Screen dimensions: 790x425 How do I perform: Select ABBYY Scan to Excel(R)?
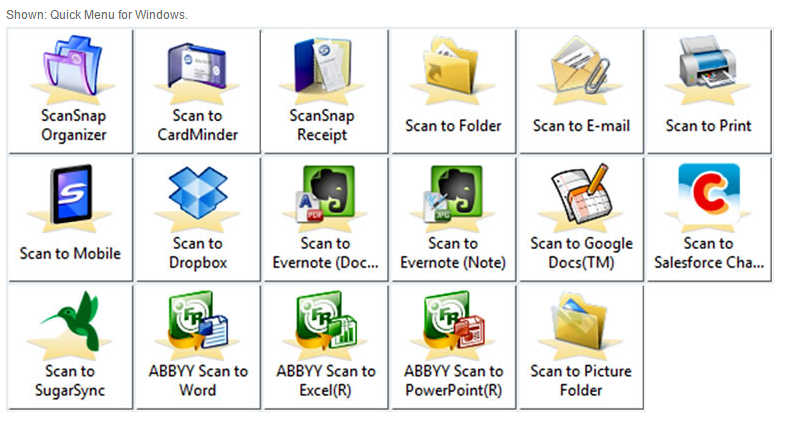point(324,346)
